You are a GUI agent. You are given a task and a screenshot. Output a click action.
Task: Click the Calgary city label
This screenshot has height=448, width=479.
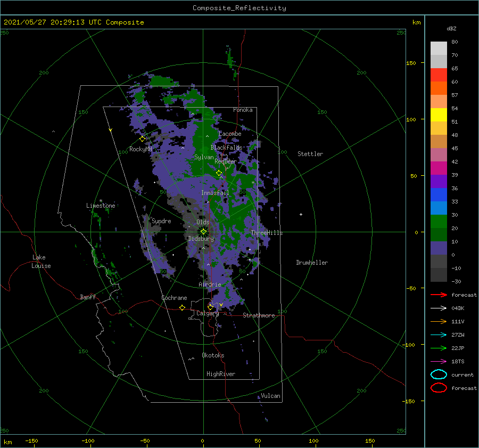tap(208, 313)
